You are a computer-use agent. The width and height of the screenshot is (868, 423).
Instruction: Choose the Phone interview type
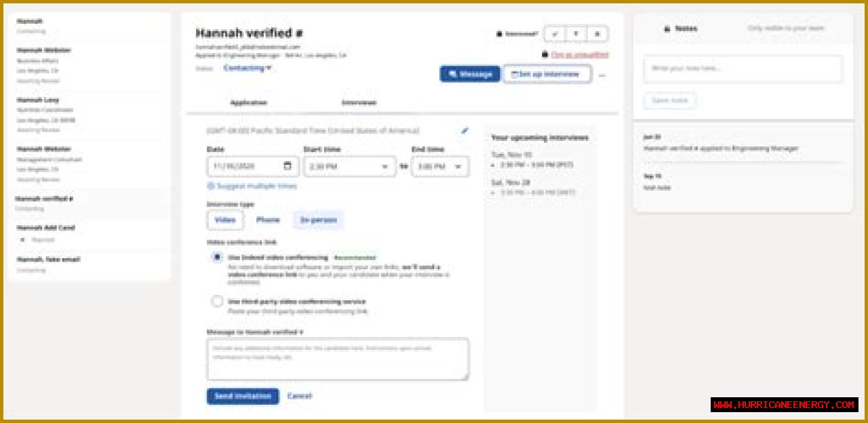[268, 220]
